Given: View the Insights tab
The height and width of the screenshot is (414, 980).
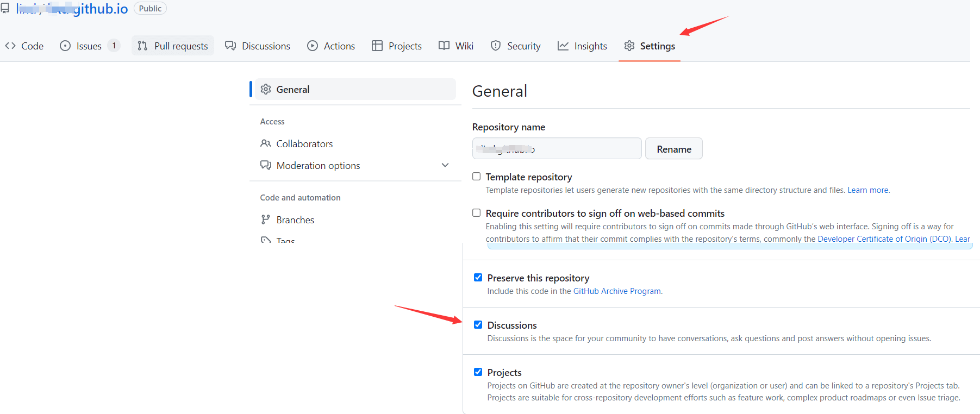Looking at the screenshot, I should click(x=582, y=46).
